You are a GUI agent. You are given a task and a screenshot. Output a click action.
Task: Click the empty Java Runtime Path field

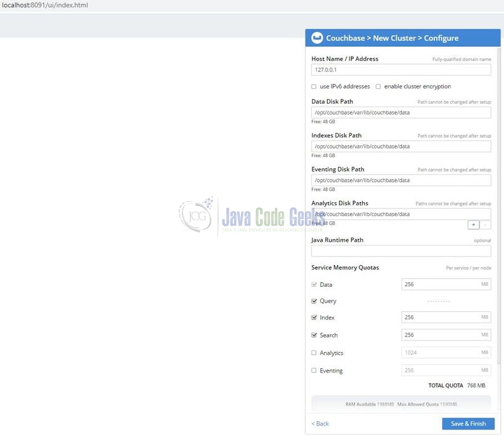(400, 250)
